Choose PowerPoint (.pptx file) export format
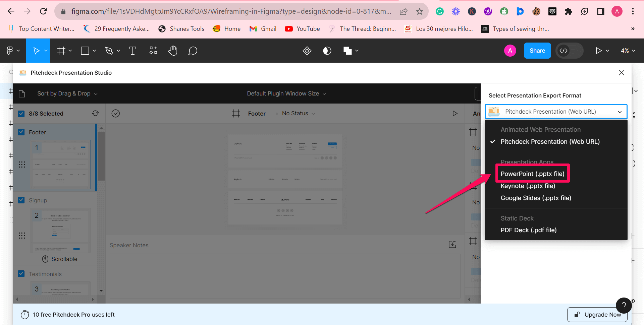 [x=533, y=174]
